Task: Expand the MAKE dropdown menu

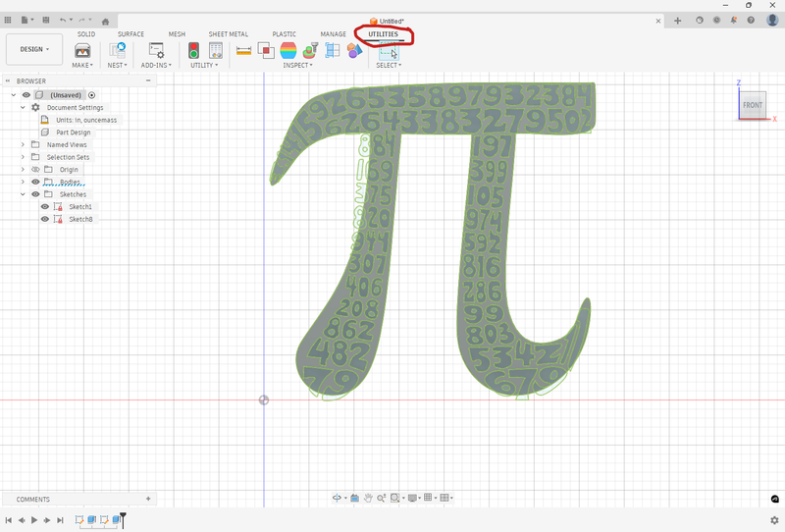Action: [82, 65]
